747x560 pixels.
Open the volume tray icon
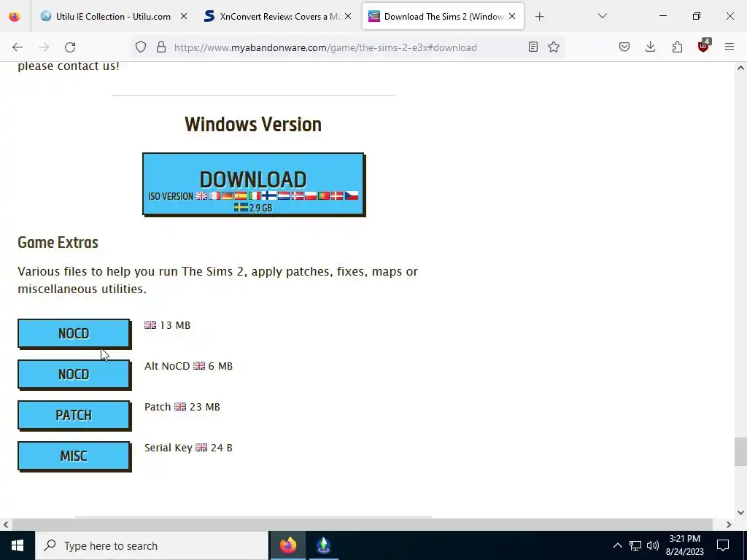[x=653, y=545]
